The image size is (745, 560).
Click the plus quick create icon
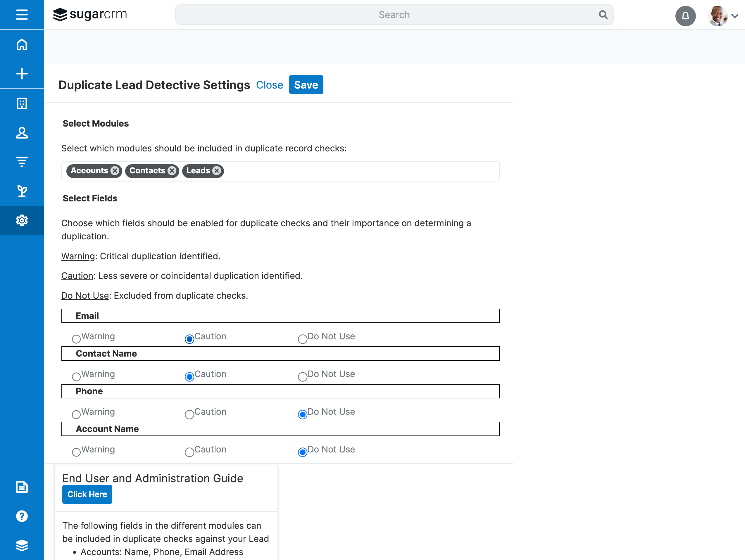[22, 74]
